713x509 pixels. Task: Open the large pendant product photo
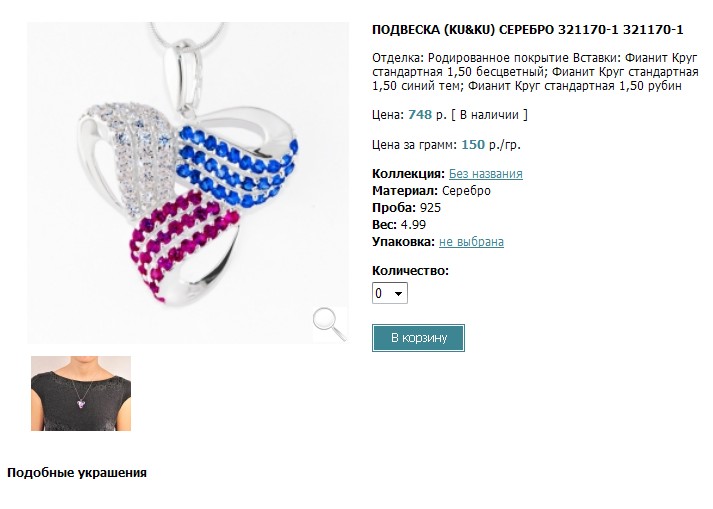point(188,183)
